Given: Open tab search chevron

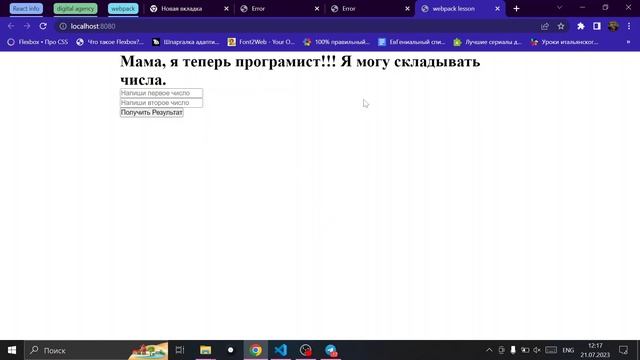Looking at the screenshot, I should [x=560, y=8].
